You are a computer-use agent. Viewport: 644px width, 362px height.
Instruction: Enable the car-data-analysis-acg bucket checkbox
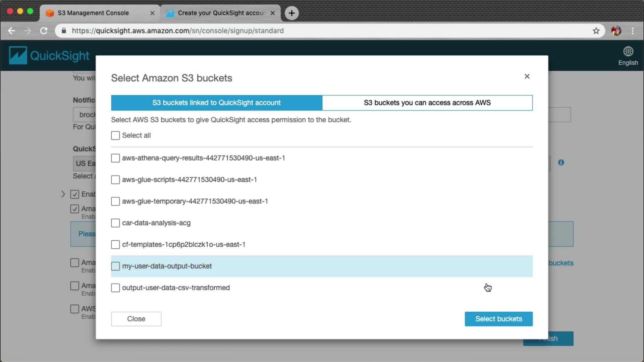[115, 223]
